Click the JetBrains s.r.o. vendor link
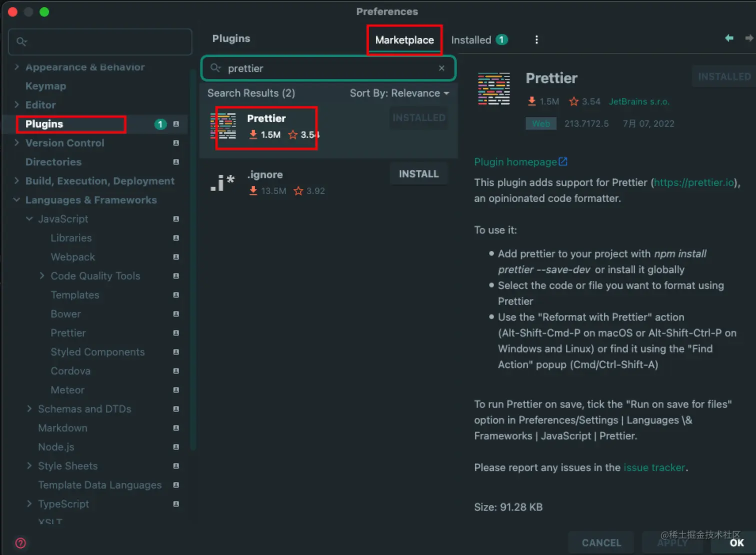Image resolution: width=756 pixels, height=555 pixels. pyautogui.click(x=638, y=101)
